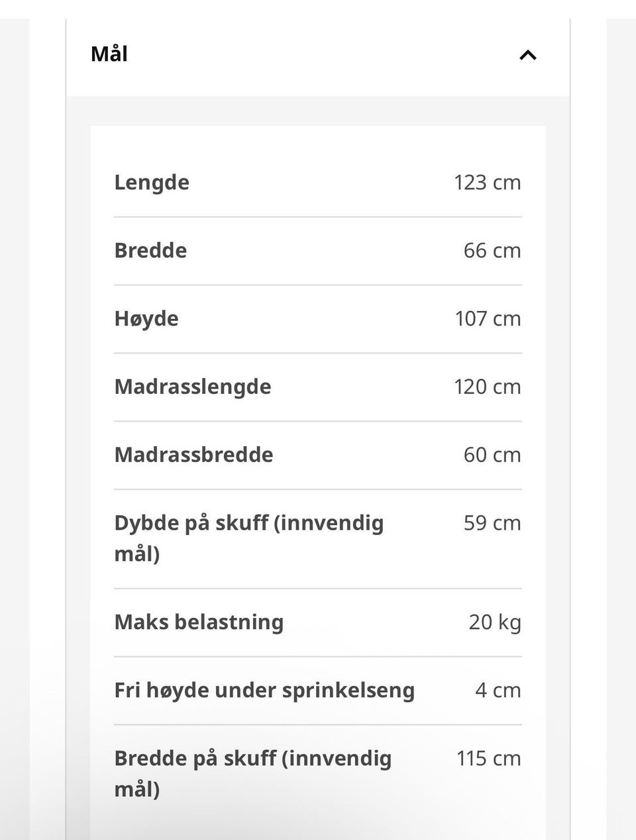636x840 pixels.
Task: Click the 4 cm clearance value
Action: (x=498, y=690)
